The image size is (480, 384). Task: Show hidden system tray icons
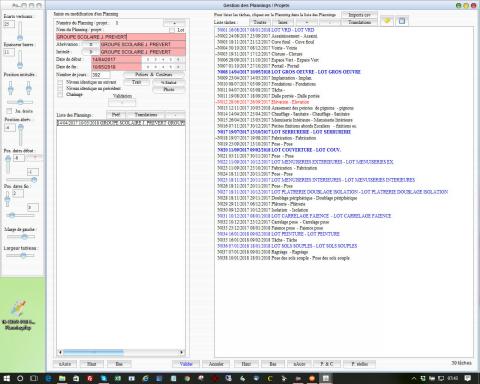pyautogui.click(x=414, y=378)
